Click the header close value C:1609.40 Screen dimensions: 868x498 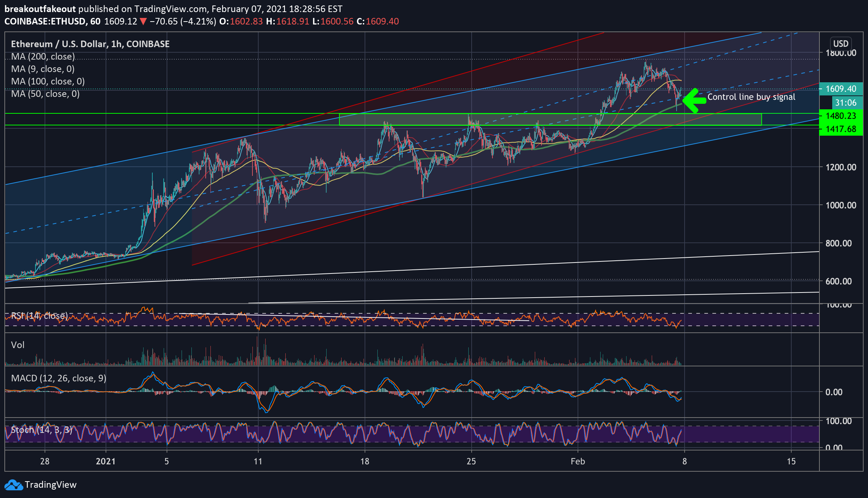[x=378, y=22]
